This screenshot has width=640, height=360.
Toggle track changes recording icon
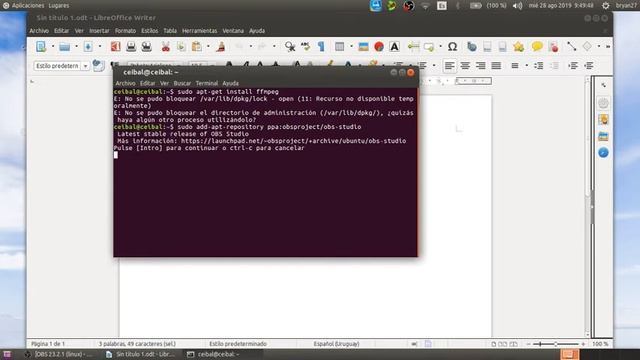click(x=554, y=47)
